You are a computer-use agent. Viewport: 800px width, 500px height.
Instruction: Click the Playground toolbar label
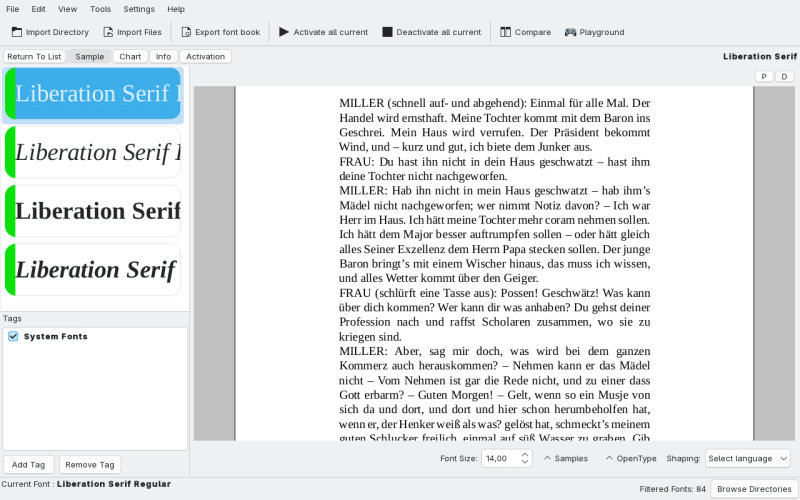click(x=602, y=32)
